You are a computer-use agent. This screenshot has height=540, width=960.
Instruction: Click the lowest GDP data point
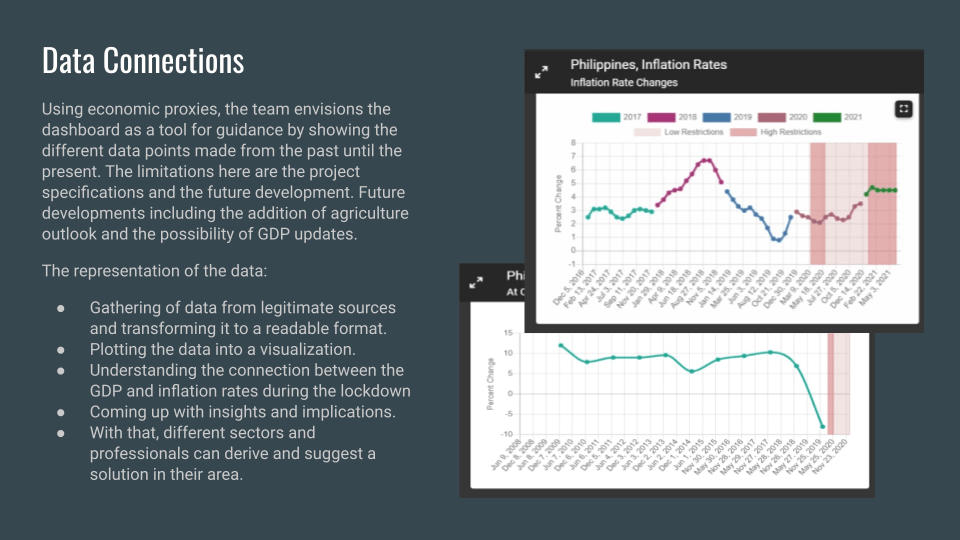click(823, 427)
